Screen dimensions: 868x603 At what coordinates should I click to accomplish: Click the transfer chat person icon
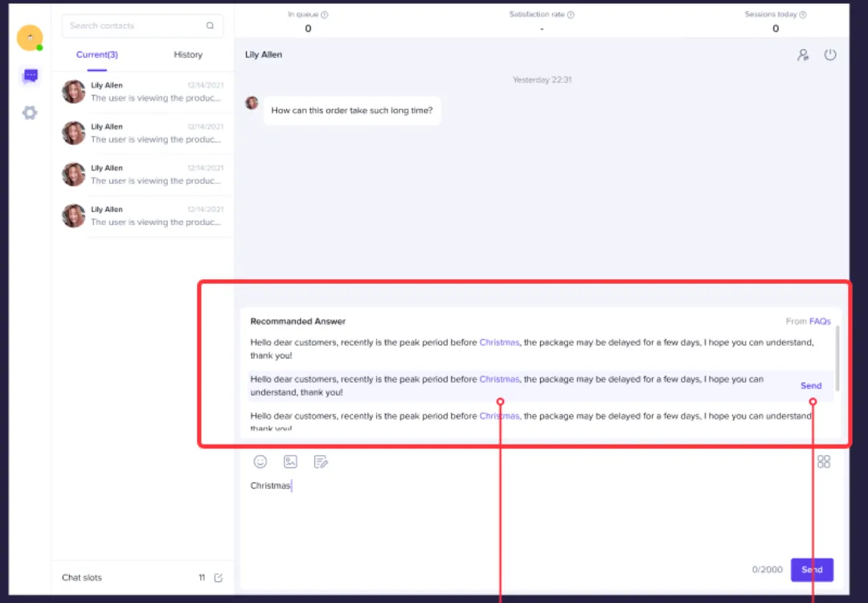pos(803,55)
